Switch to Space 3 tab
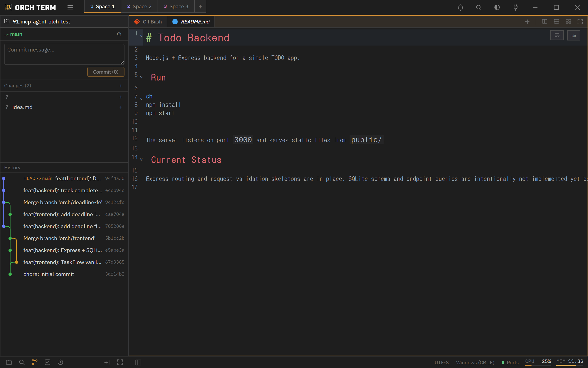 click(x=176, y=7)
